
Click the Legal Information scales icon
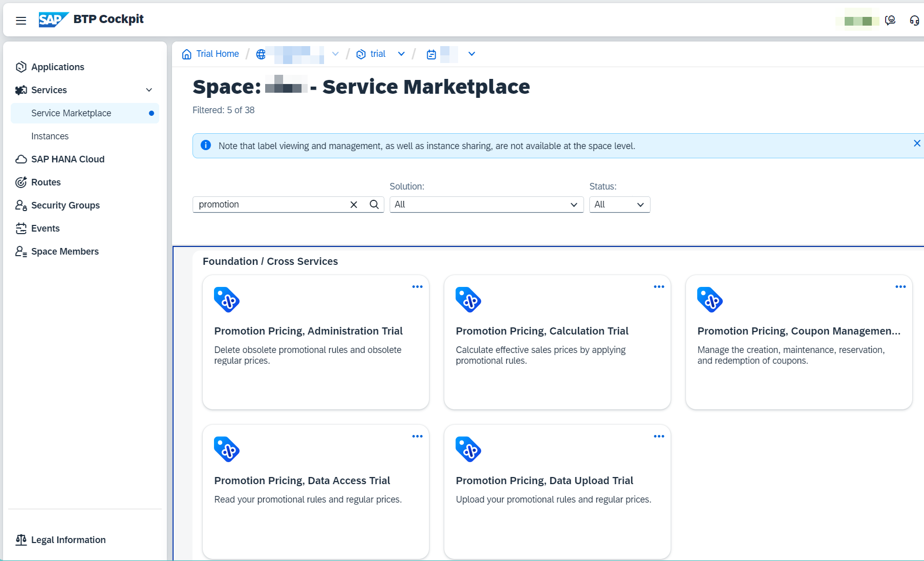(21, 540)
